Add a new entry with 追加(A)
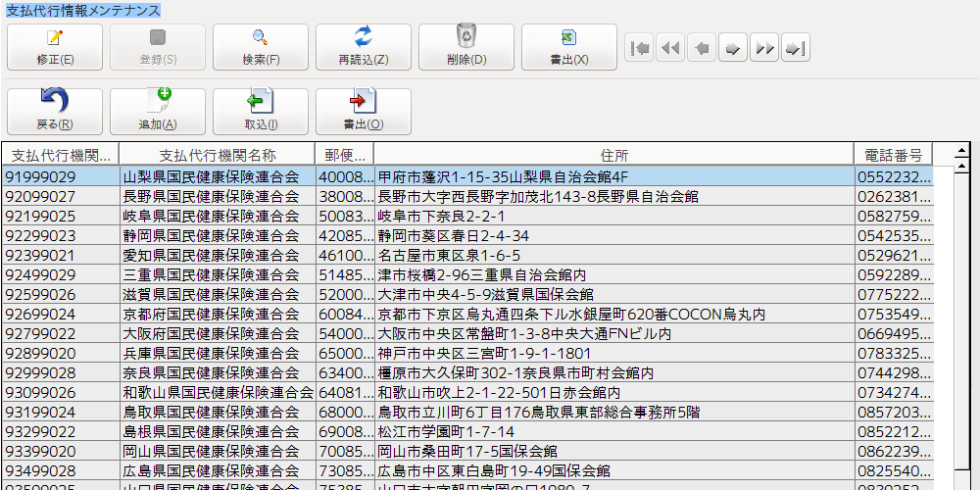 [x=158, y=112]
